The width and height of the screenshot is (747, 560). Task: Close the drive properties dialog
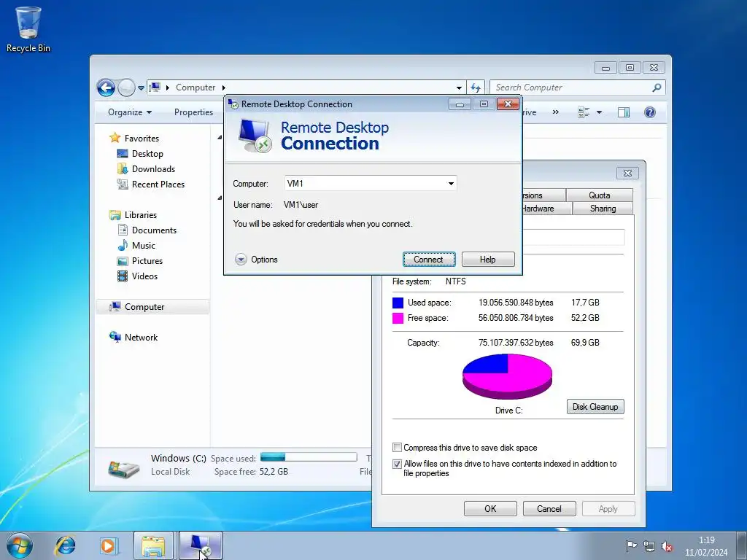[627, 174]
